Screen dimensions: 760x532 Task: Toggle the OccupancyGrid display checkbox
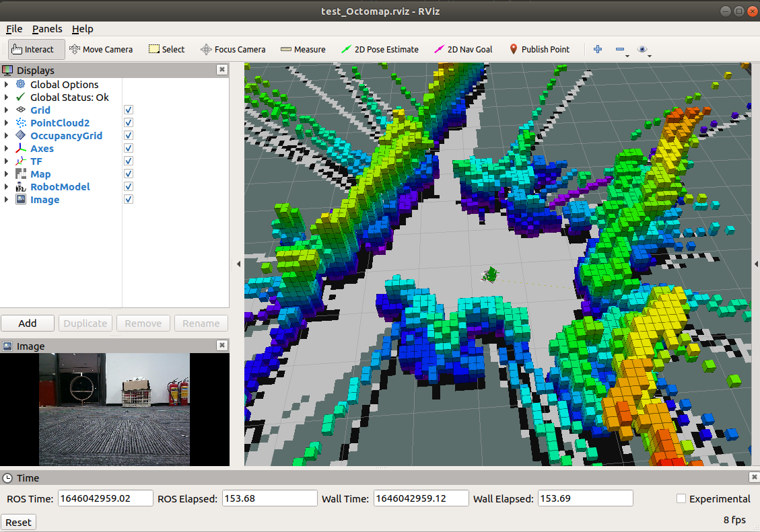tap(129, 136)
